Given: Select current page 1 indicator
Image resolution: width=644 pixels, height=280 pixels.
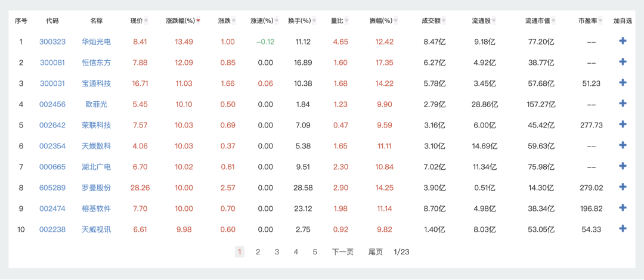Looking at the screenshot, I should point(239,252).
